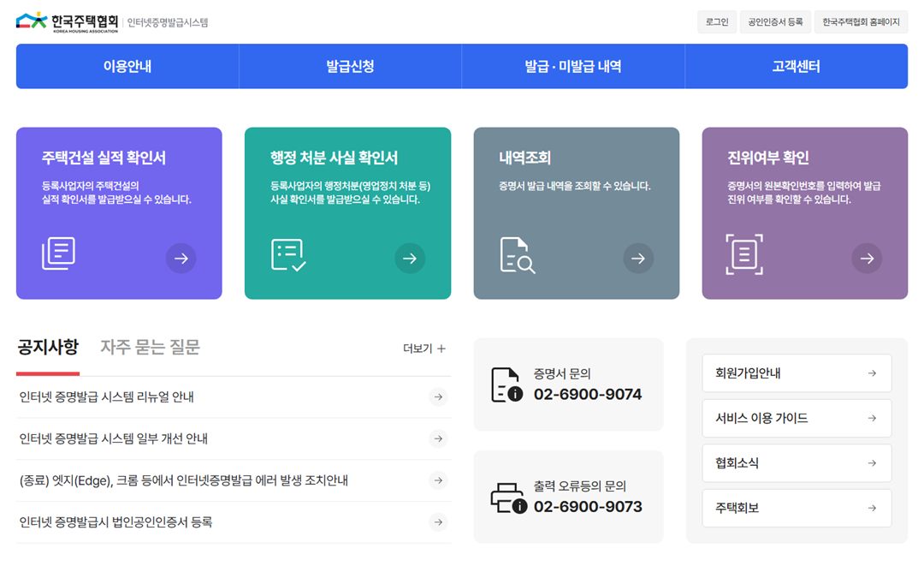924x578 pixels.
Task: Open notice 인터넷 증명발급 시스템 리뉴얼 안내
Action: (107, 397)
